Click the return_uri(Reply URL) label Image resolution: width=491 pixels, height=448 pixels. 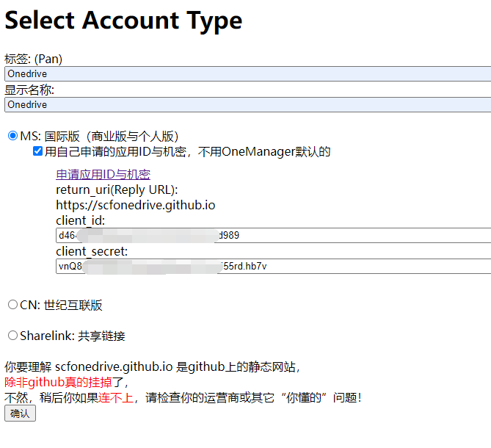(117, 190)
